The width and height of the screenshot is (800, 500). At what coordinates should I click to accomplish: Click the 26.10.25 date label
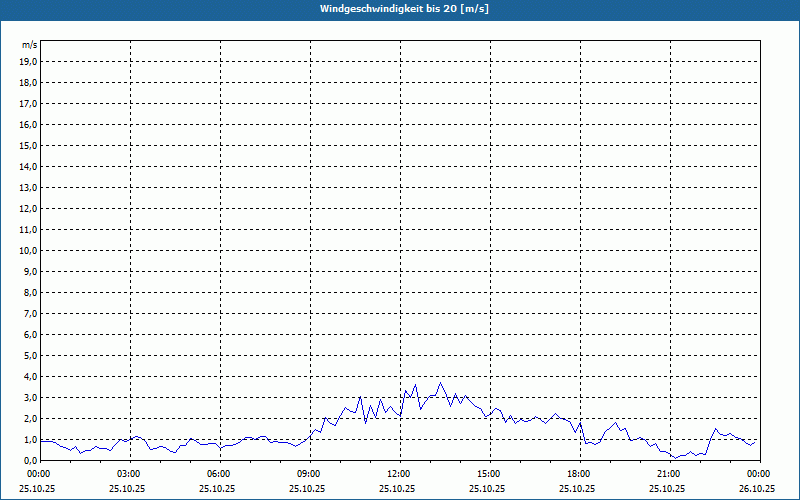coord(757,488)
